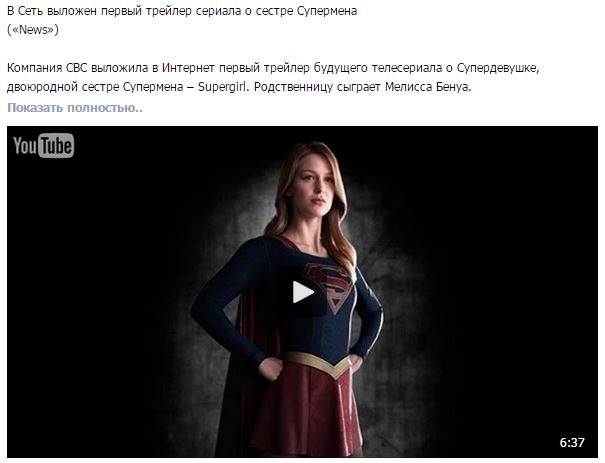
Task: Open the headline about Superman's sister trailer
Action: (182, 11)
